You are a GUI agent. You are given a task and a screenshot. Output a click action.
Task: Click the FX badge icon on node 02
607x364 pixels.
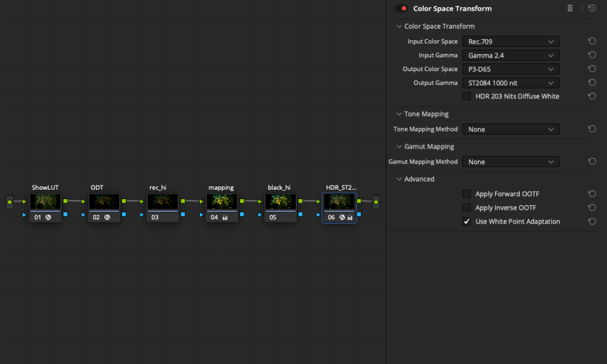coord(107,217)
